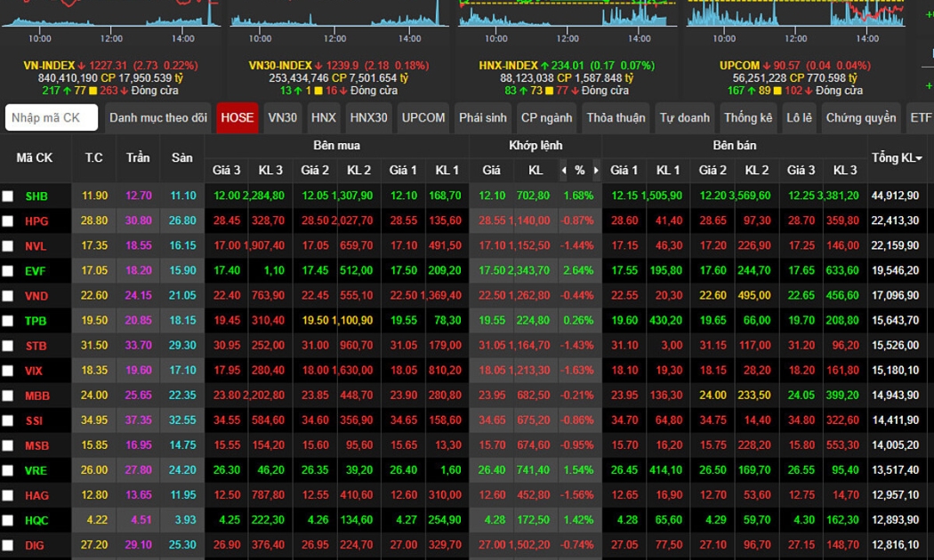Open the UPCOM tab

(423, 117)
